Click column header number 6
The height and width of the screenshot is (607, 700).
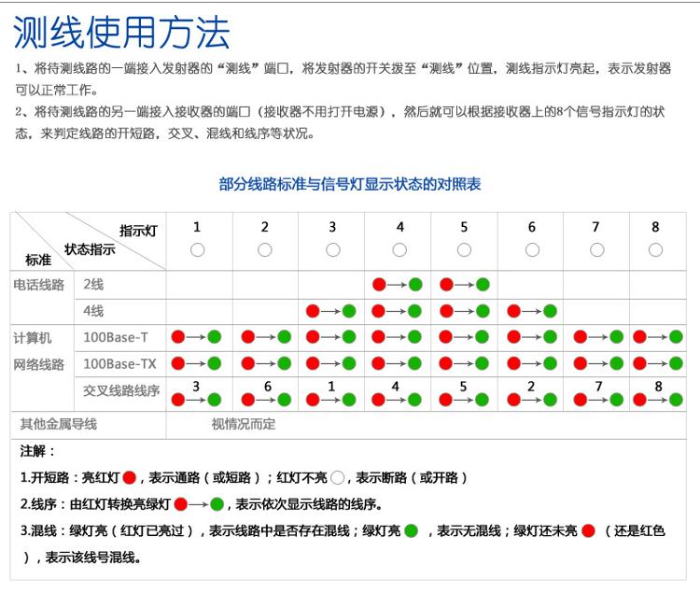pos(532,227)
